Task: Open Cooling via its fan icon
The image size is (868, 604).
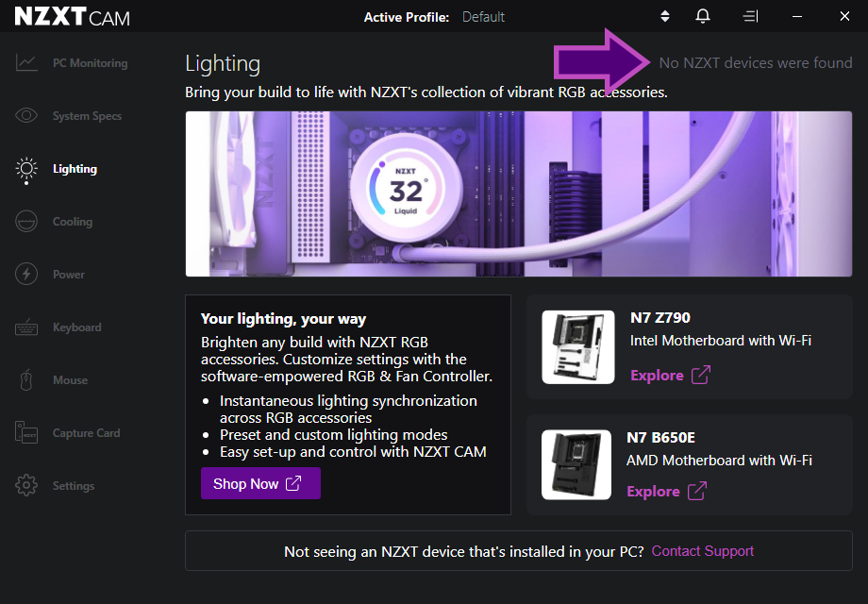Action: [26, 221]
